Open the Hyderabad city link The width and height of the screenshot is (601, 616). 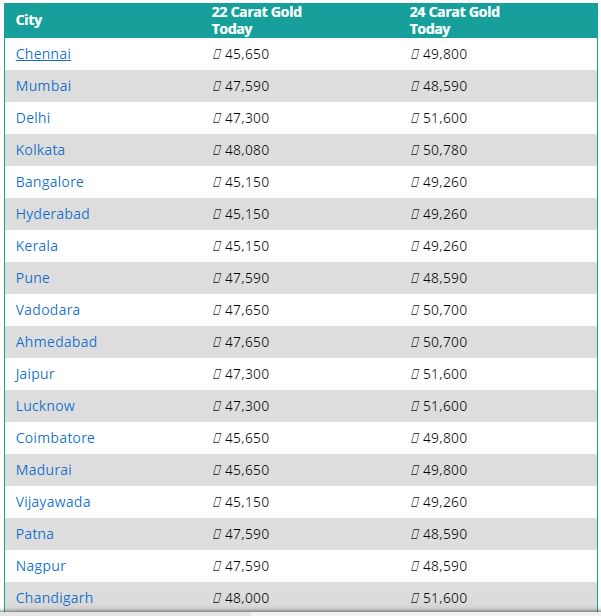pos(53,214)
